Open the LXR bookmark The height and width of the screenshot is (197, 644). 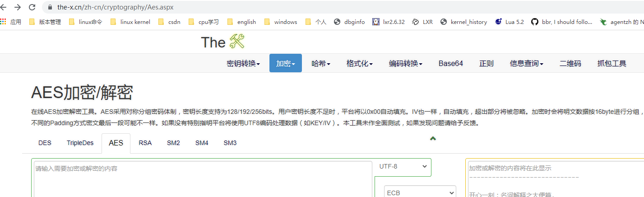click(422, 22)
